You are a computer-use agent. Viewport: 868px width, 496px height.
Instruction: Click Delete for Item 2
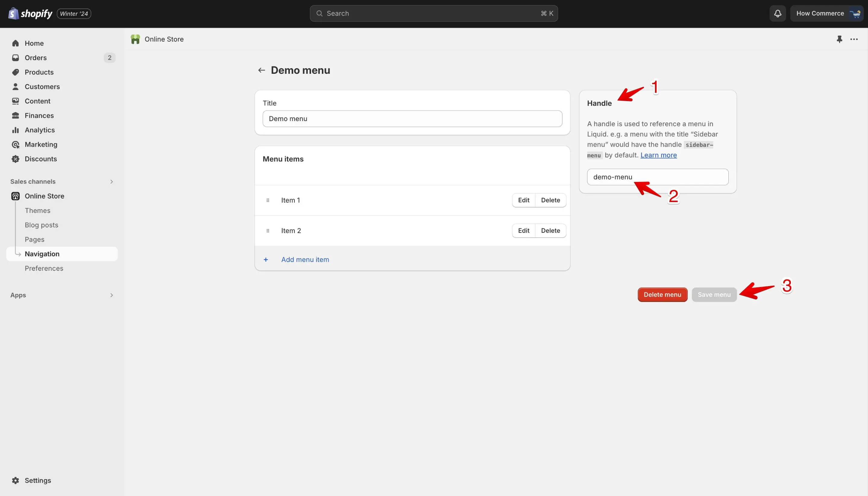(551, 231)
